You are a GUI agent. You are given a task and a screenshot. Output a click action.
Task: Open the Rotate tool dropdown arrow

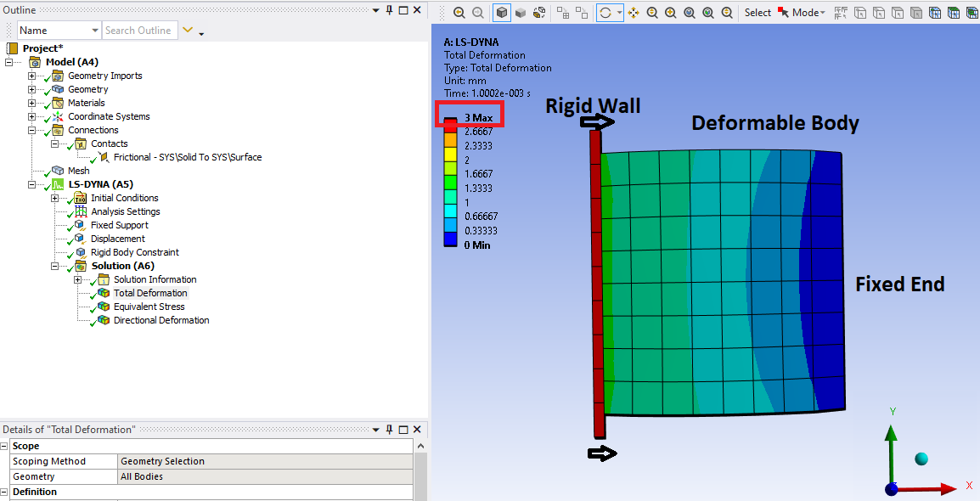[619, 13]
